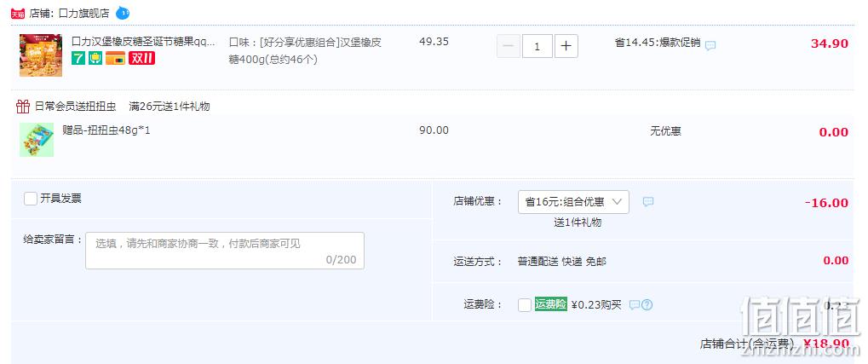Click the green 运费险 tag label
The height and width of the screenshot is (364, 868).
551,304
